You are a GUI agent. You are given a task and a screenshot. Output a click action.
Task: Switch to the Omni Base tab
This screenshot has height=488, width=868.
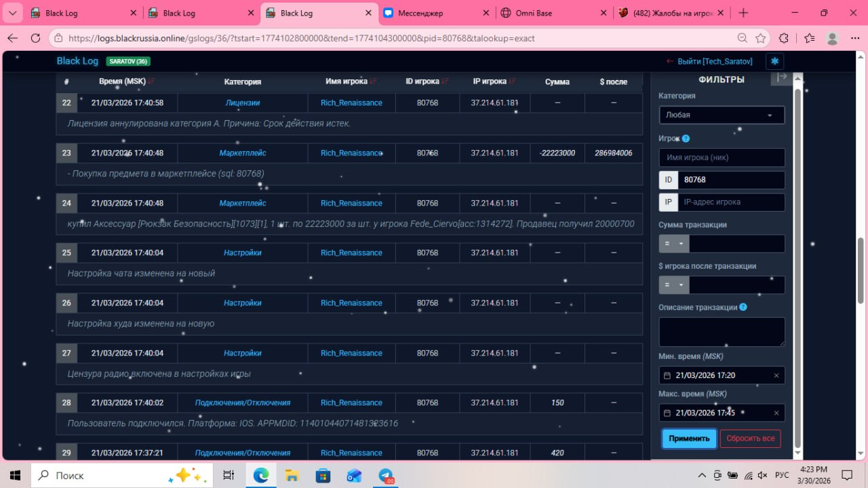coord(551,13)
